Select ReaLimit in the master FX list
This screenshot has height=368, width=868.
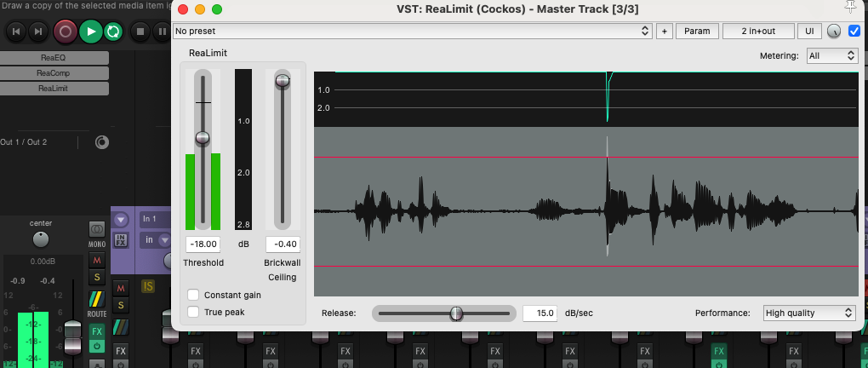[x=54, y=89]
